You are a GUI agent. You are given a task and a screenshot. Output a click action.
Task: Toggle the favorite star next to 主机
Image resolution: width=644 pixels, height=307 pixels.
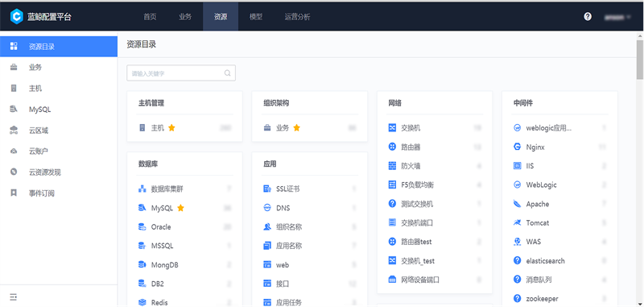pyautogui.click(x=171, y=128)
